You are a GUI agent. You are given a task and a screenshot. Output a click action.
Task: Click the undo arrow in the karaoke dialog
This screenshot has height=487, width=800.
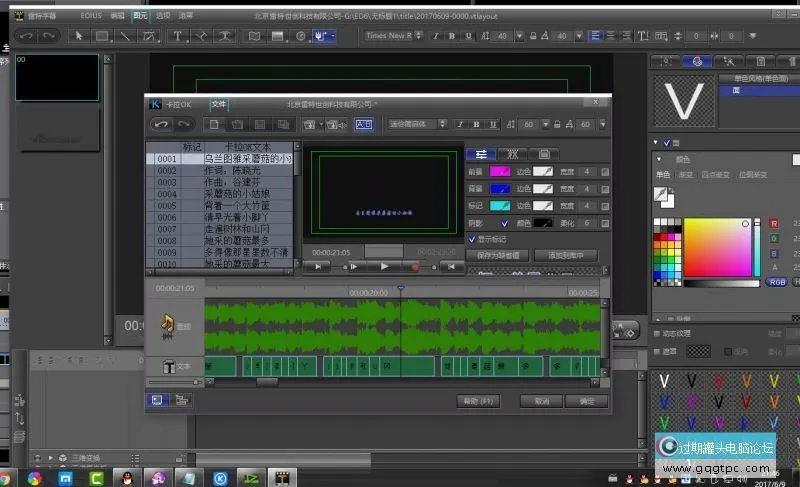point(161,124)
